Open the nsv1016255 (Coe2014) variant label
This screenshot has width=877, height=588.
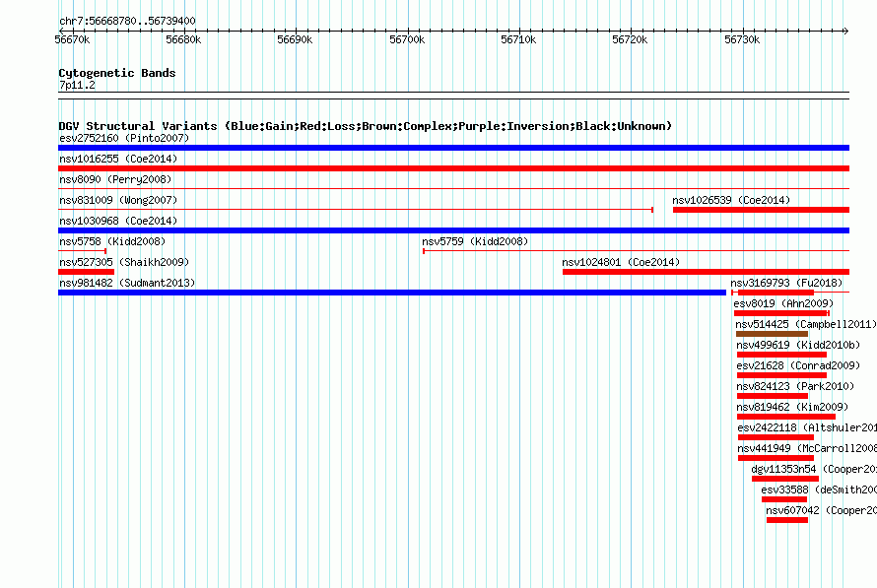tap(118, 159)
